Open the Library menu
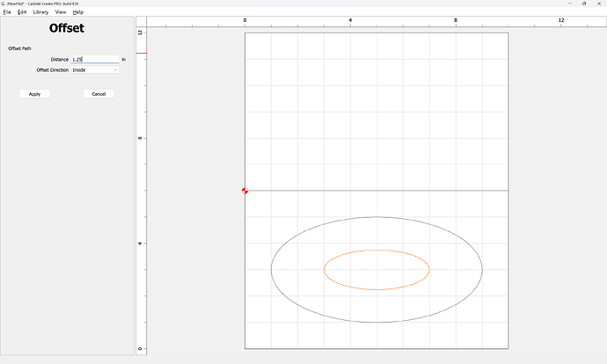Viewport: 607px width, 364px height. click(40, 12)
